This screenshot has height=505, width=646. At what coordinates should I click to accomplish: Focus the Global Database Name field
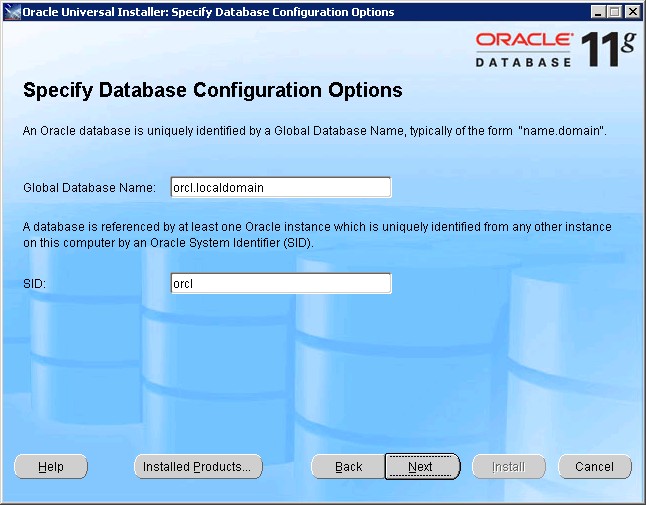(x=281, y=187)
